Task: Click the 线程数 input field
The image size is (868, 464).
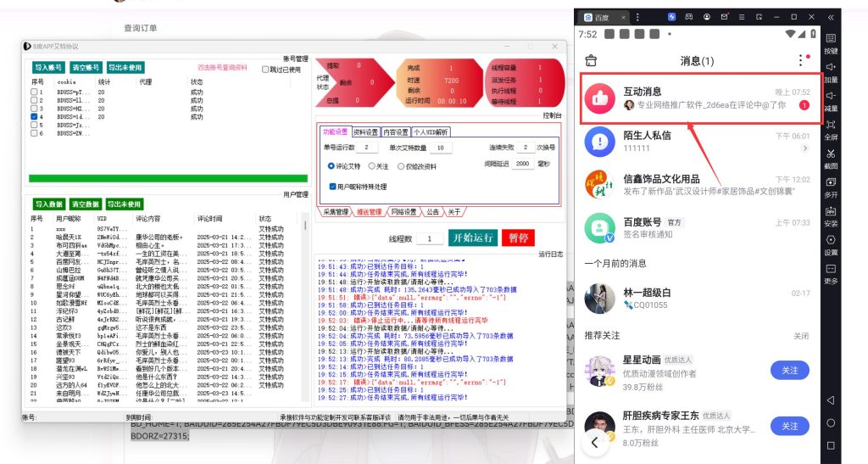Action: coord(429,239)
